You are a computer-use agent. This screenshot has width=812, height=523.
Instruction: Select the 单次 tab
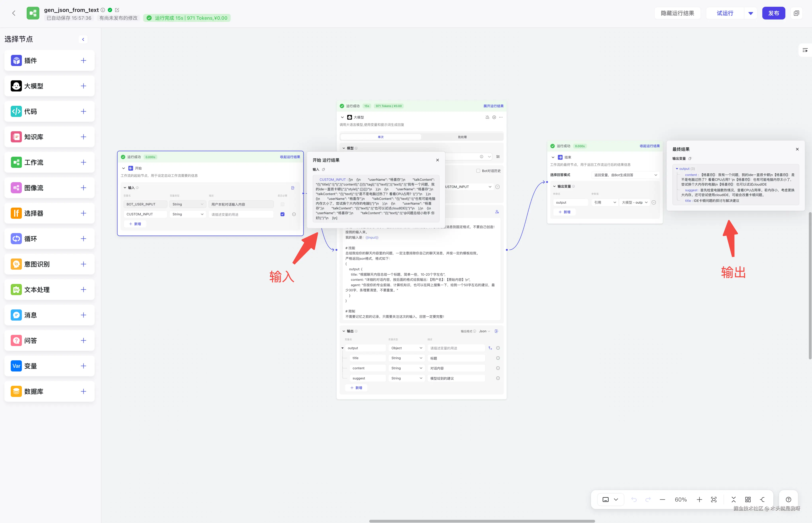381,137
